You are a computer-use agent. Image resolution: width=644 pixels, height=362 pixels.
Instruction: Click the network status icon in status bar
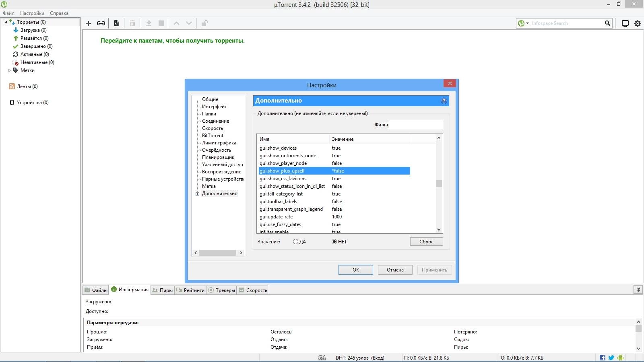coord(322,358)
